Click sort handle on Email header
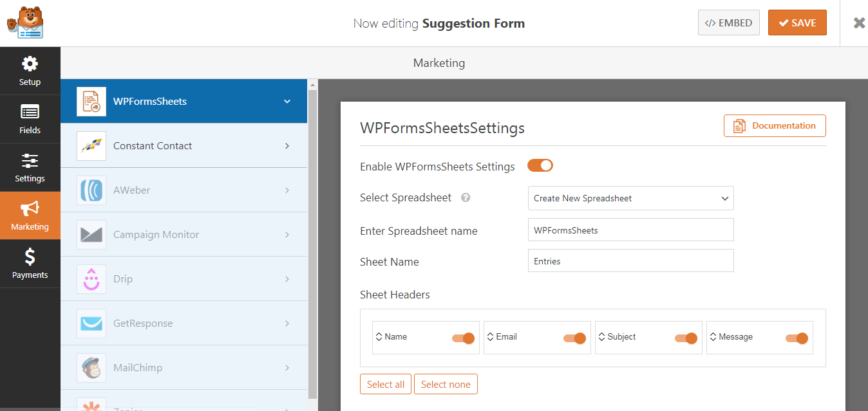868x411 pixels. 490,337
